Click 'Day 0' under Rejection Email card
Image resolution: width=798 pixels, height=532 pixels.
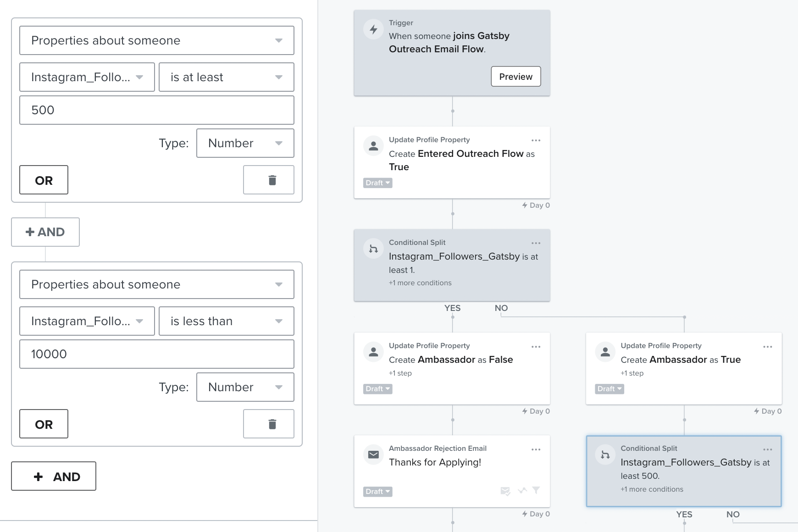[x=536, y=514]
